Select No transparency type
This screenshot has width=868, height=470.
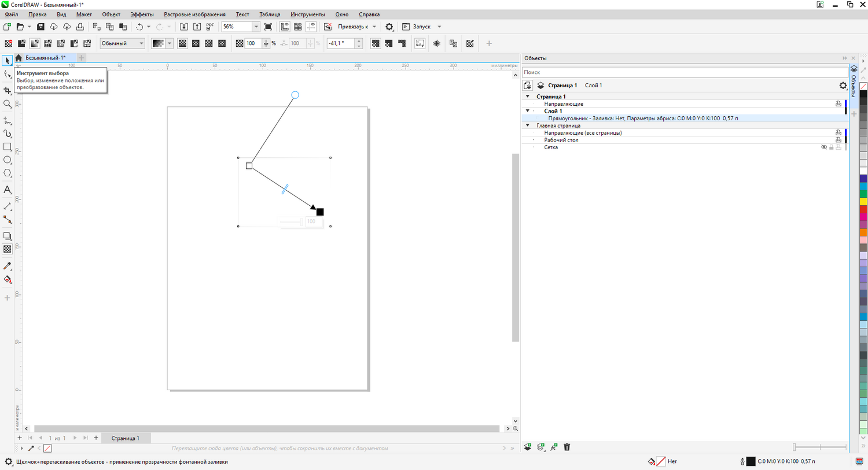[x=8, y=43]
